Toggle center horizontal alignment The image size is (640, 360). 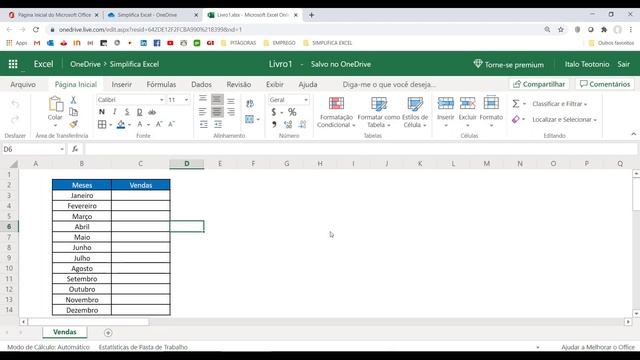[x=217, y=112]
